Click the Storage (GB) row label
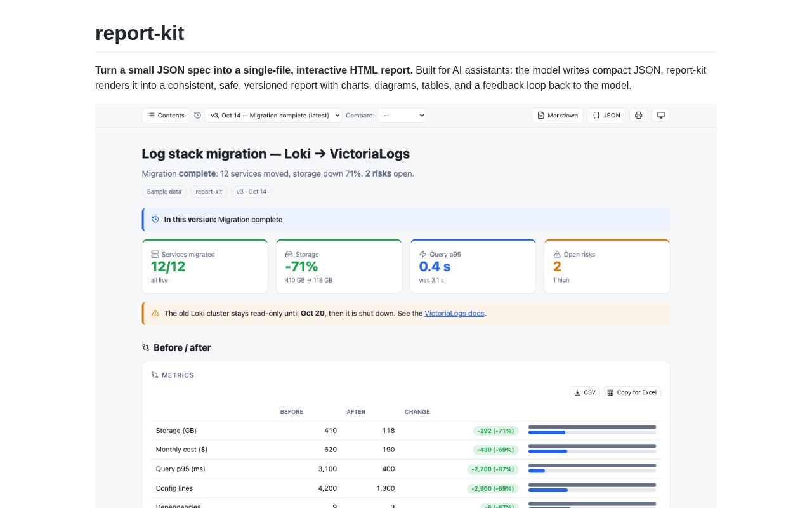Image resolution: width=812 pixels, height=508 pixels. point(176,431)
